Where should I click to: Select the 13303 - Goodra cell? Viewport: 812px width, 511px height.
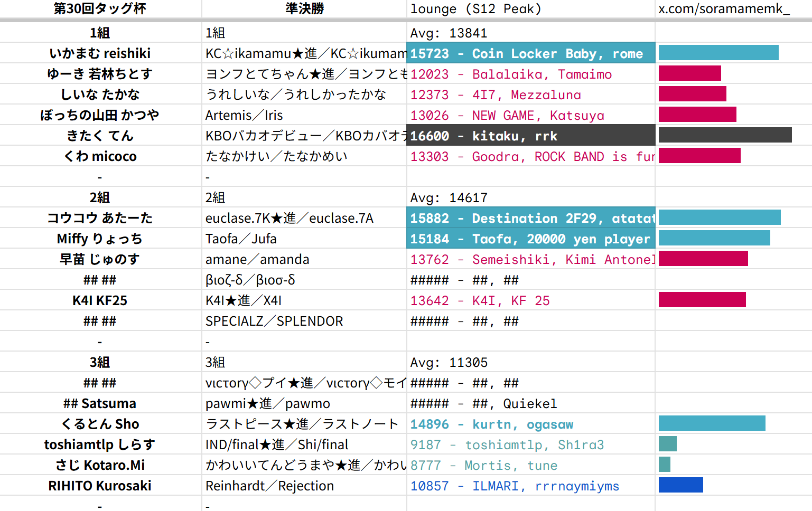pyautogui.click(x=531, y=156)
